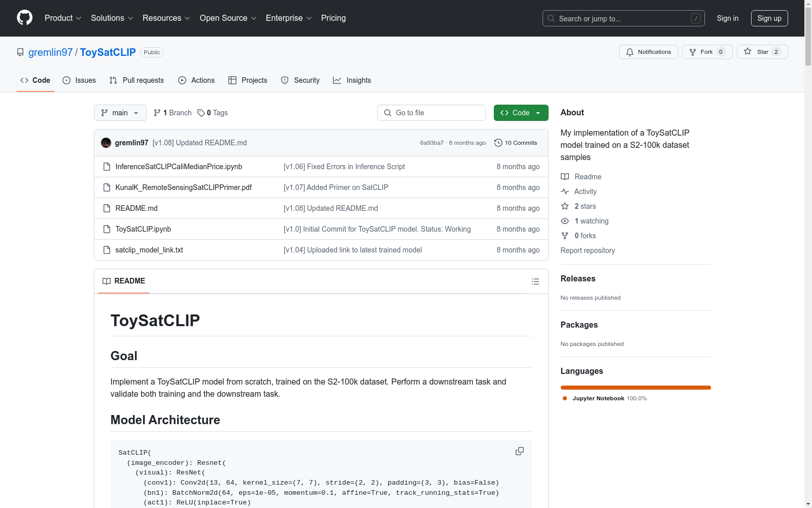The image size is (812, 508).
Task: Open the ToySatCLIP.ipynb file
Action: (143, 229)
